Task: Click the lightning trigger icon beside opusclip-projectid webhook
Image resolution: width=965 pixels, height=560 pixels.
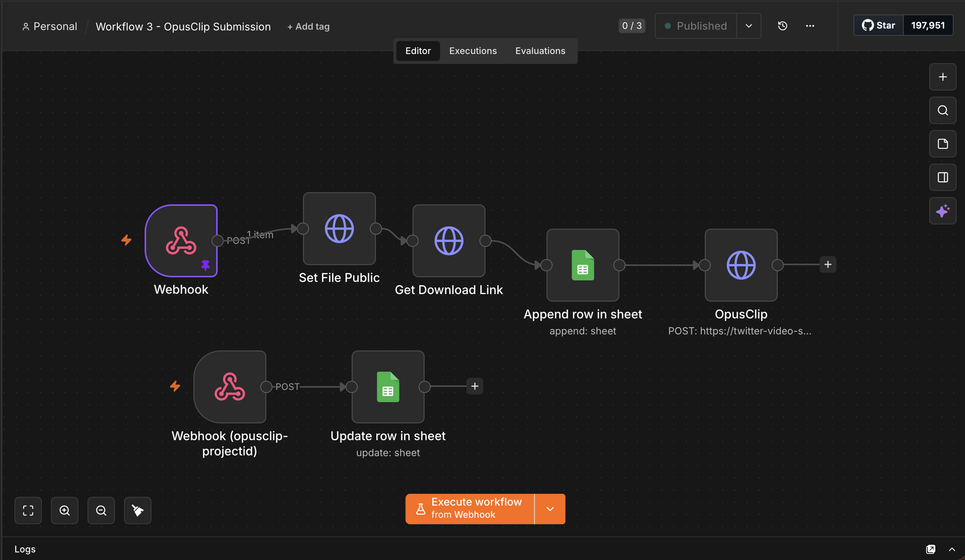Action: [175, 386]
